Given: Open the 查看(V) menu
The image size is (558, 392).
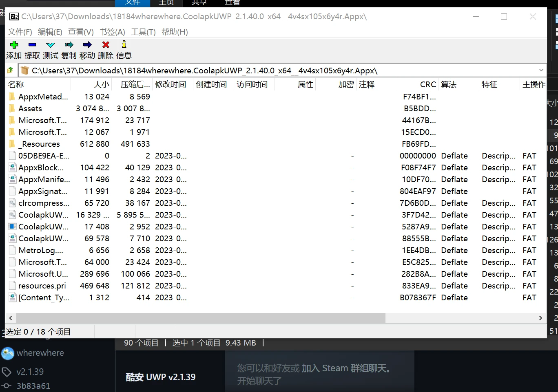Looking at the screenshot, I should click(x=81, y=32).
